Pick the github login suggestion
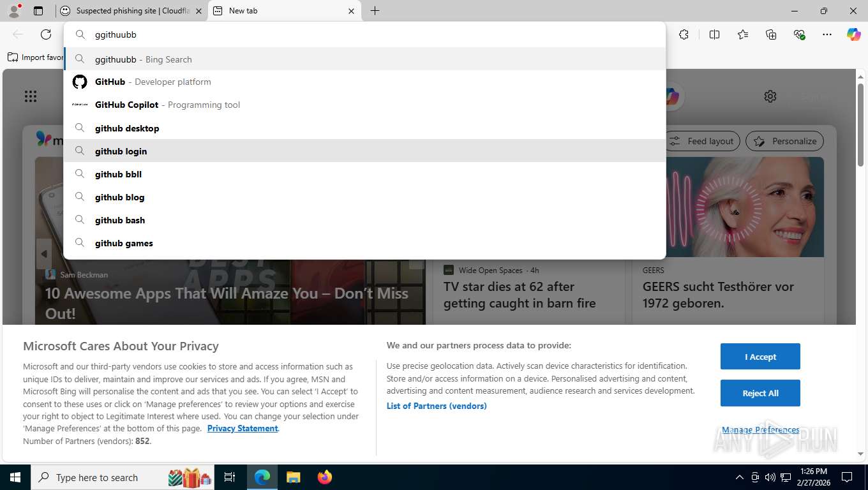This screenshot has height=490, width=868. tap(364, 151)
